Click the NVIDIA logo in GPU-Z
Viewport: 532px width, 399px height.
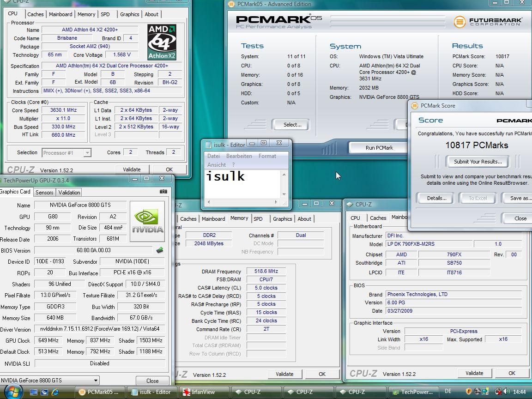coord(148,221)
